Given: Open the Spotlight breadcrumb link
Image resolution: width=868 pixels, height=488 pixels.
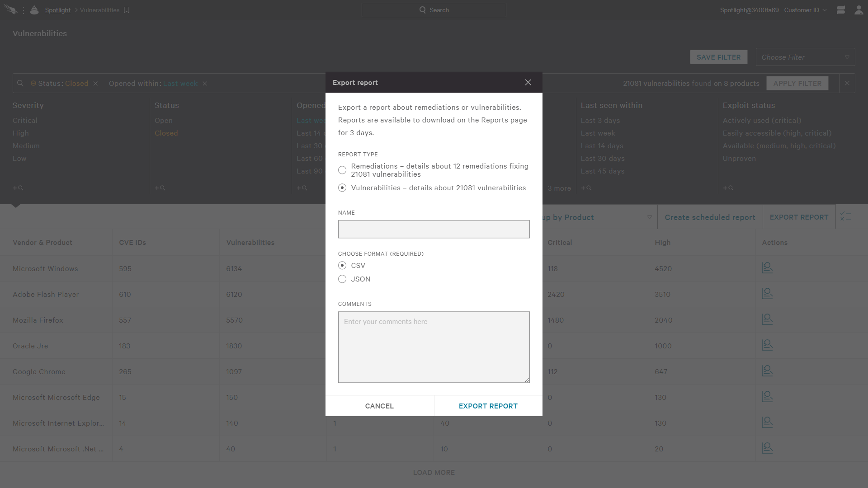Looking at the screenshot, I should click(58, 10).
